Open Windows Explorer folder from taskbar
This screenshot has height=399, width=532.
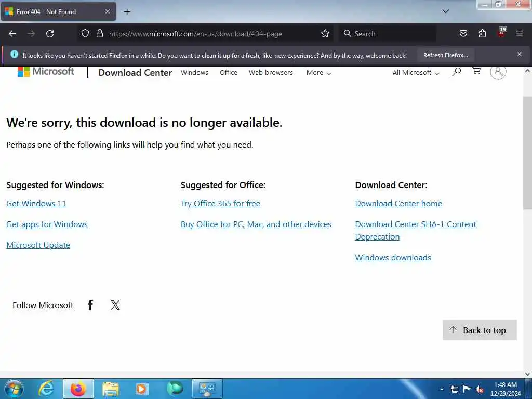[x=111, y=389]
